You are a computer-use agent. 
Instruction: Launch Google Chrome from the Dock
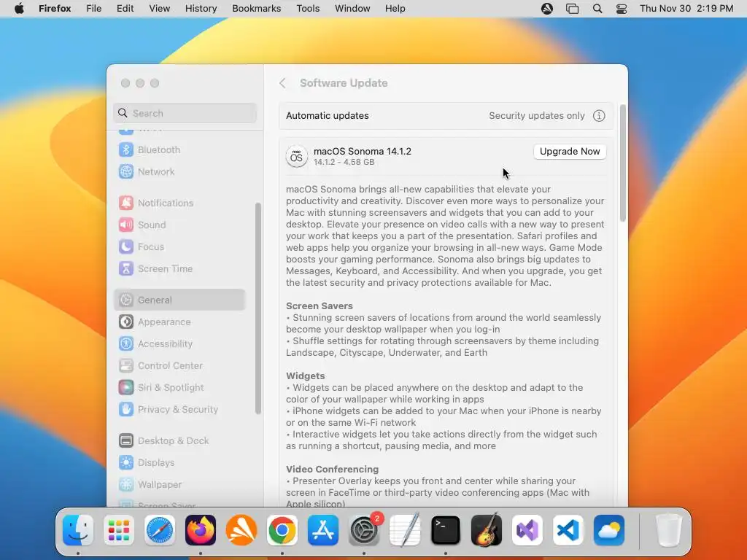282,530
